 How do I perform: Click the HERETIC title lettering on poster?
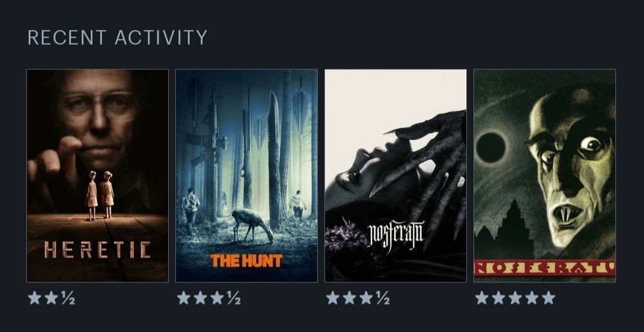pos(97,250)
